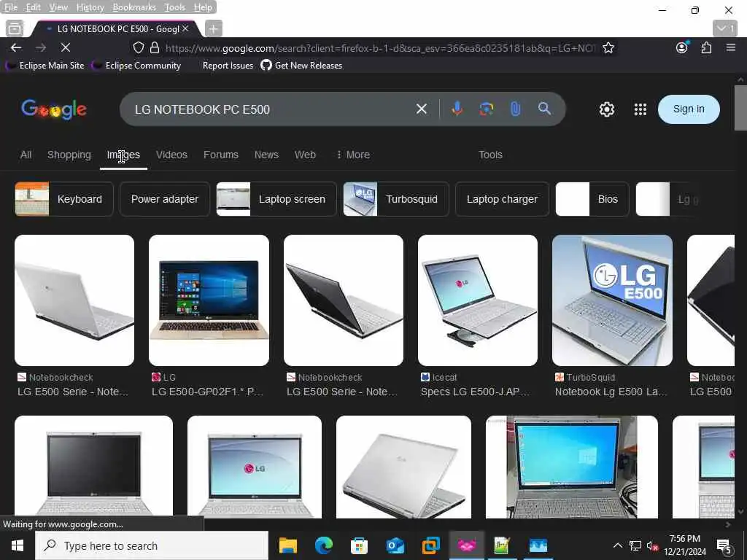Open the History menu

tap(90, 7)
